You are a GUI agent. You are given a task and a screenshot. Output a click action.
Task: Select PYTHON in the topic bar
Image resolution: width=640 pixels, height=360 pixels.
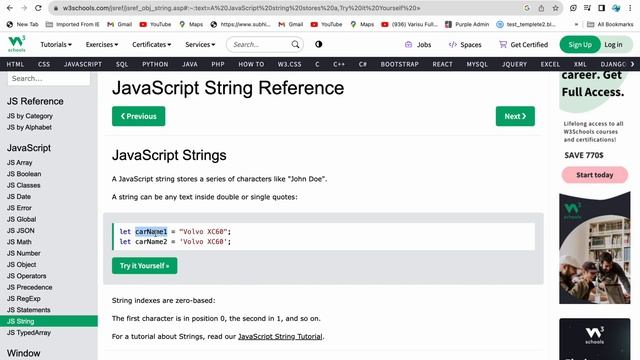pyautogui.click(x=155, y=64)
